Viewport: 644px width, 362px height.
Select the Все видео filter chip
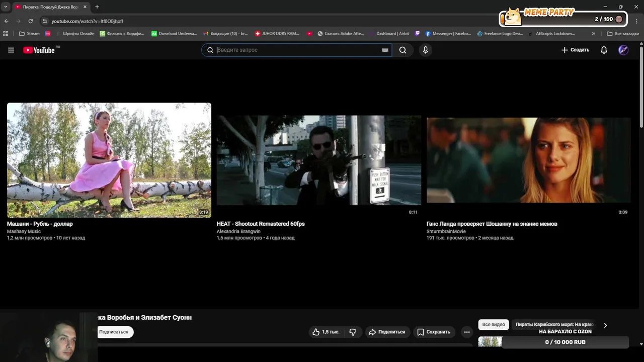pos(494,325)
